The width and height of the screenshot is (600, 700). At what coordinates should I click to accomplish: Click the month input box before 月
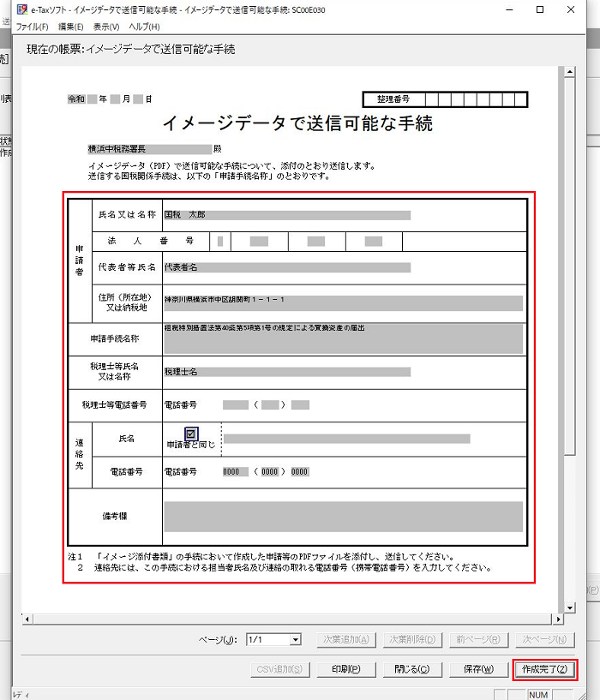[x=115, y=99]
